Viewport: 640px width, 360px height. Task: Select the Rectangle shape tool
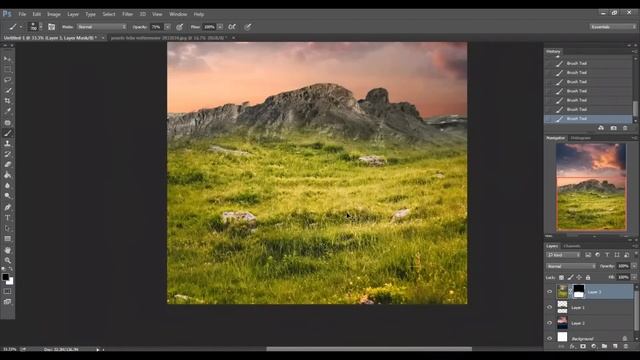[7, 239]
